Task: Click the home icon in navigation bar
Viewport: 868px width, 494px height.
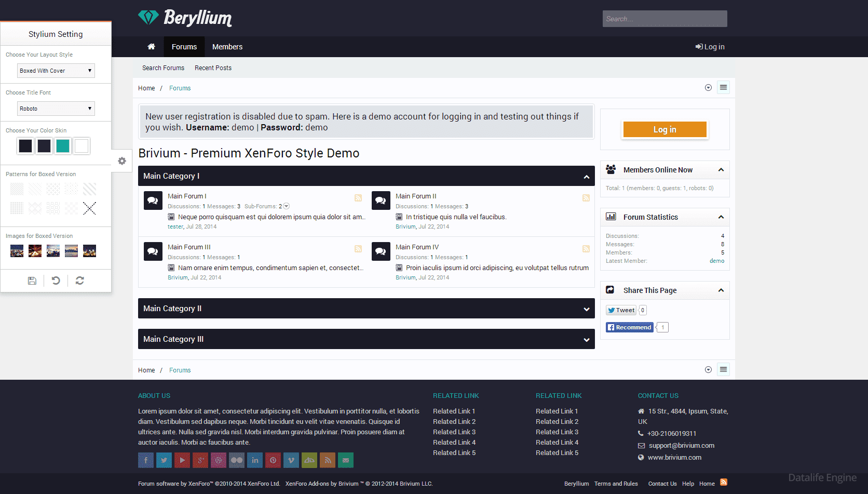Action: (151, 47)
